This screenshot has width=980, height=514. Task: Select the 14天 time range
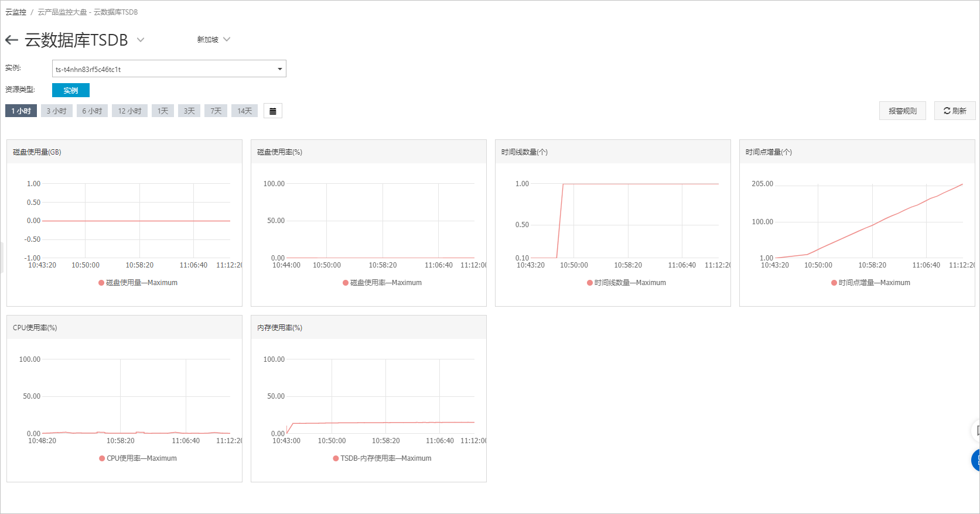(x=245, y=111)
